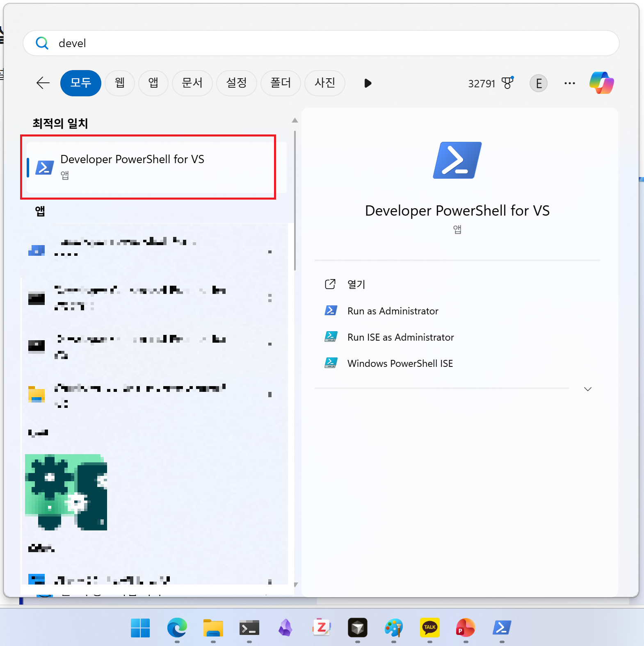644x646 pixels.
Task: Launch Copilot from the colorful icon
Action: tap(602, 83)
